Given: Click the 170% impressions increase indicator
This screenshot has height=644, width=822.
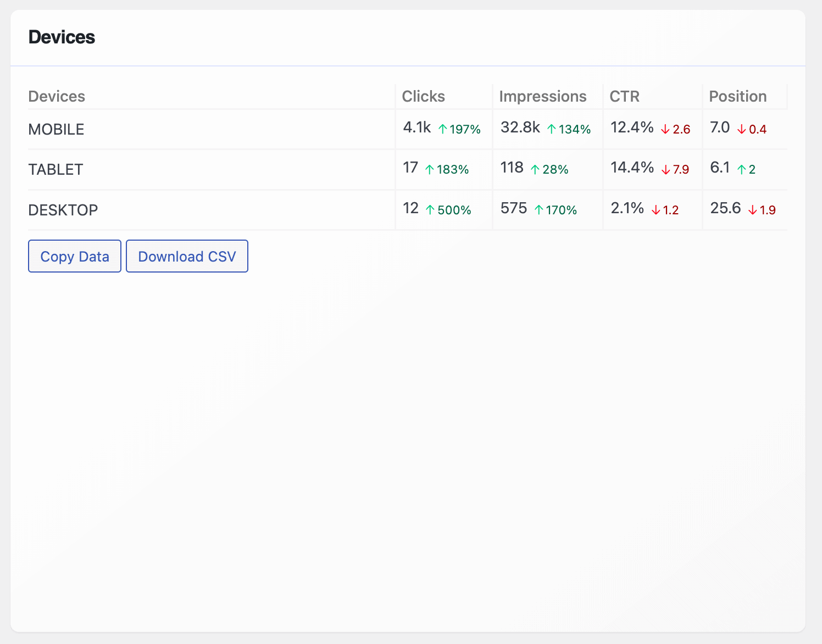Looking at the screenshot, I should click(x=556, y=210).
